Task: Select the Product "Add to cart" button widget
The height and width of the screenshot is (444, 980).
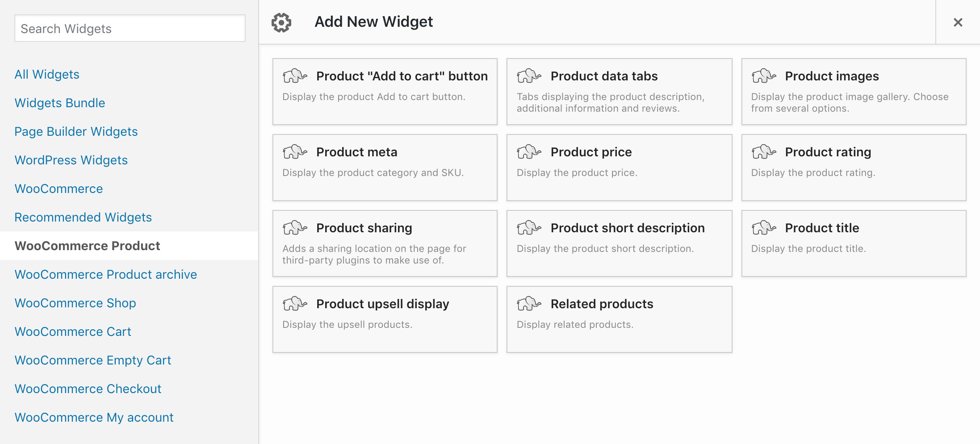Action: 384,92
